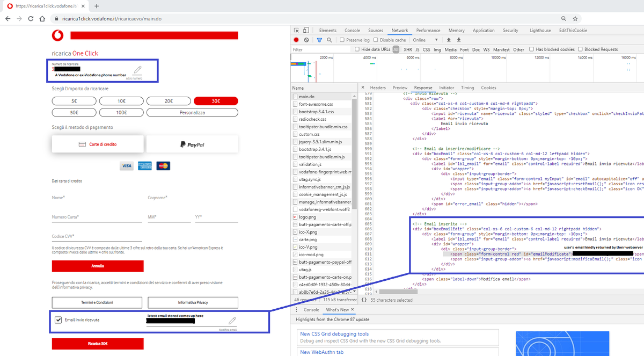
Task: Filter requests by JS type
Action: pyautogui.click(x=418, y=49)
